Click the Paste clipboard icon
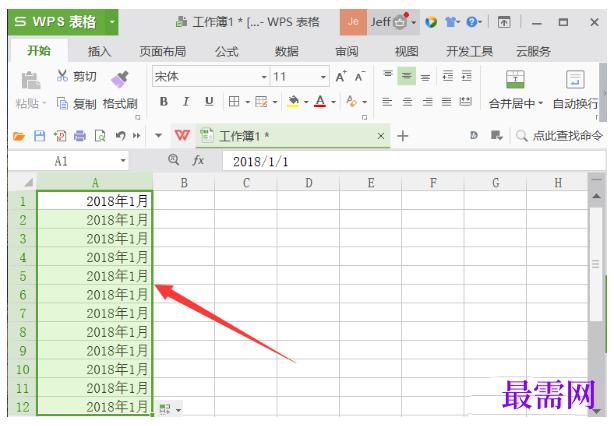 click(31, 80)
